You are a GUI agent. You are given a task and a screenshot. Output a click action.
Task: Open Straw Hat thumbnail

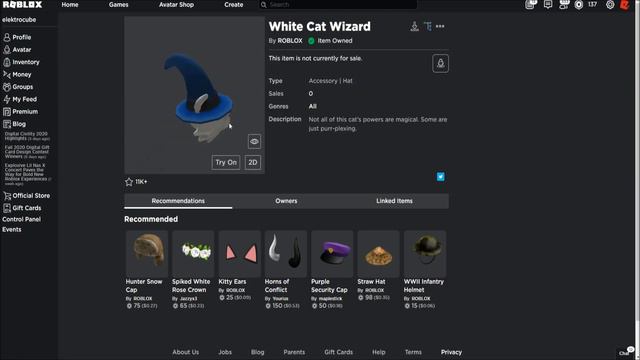pos(378,253)
